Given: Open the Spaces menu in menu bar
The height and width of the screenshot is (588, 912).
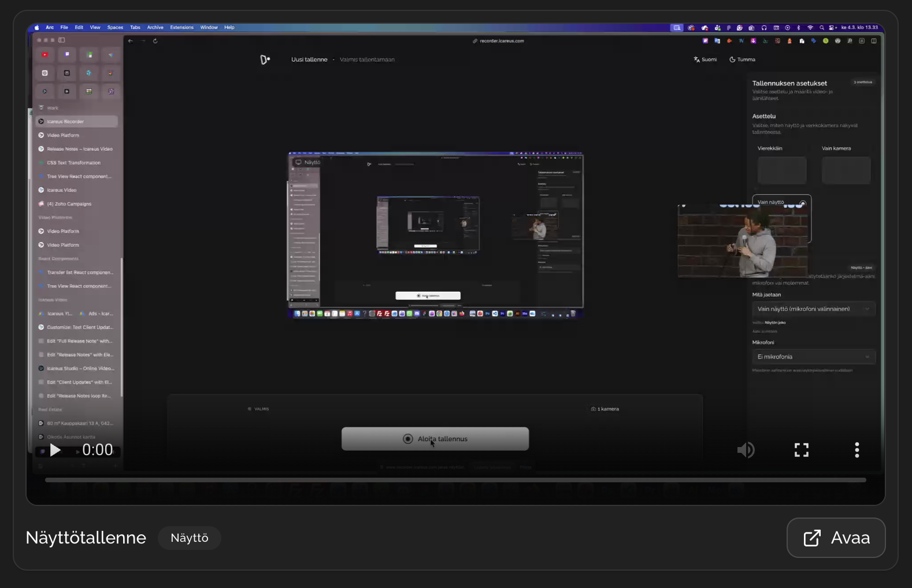Looking at the screenshot, I should click(x=115, y=27).
